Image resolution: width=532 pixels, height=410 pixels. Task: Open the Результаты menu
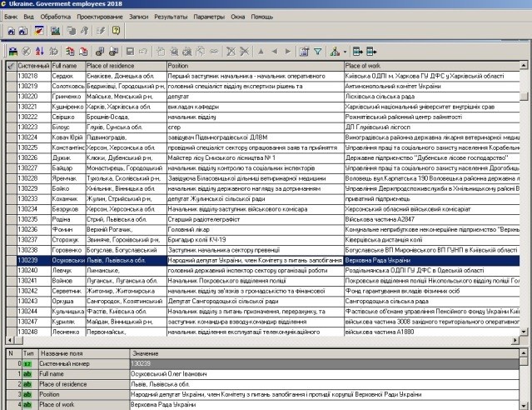coord(170,16)
